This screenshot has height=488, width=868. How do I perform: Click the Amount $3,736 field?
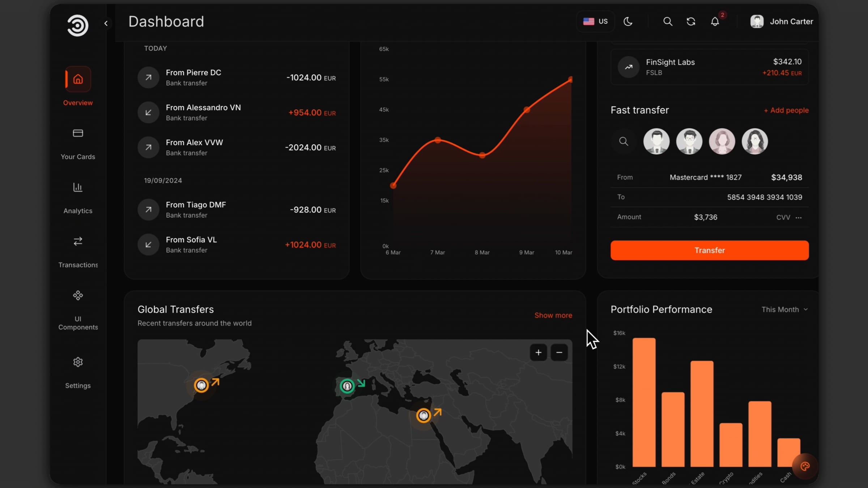[x=705, y=217]
